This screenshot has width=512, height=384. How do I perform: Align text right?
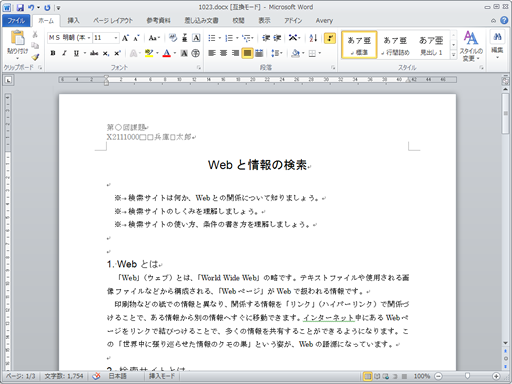tap(235, 53)
